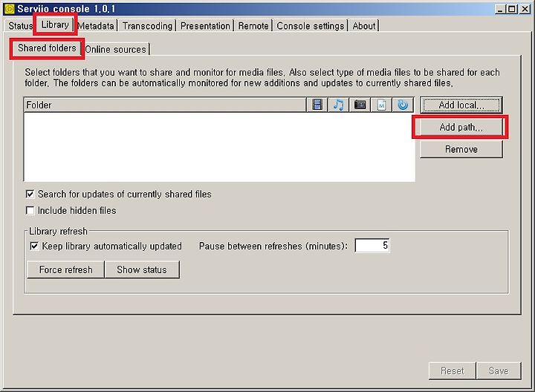Click the video column icon in folder header
Viewport: 535px width, 392px height.
317,105
